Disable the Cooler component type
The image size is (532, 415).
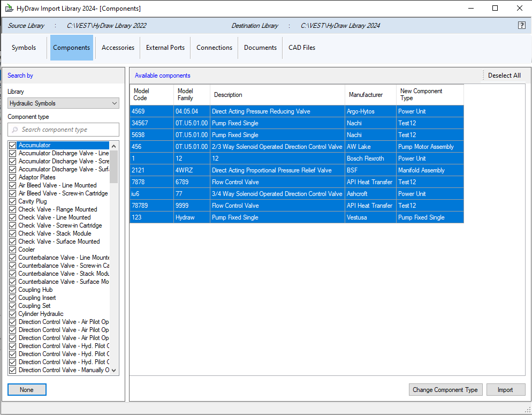(x=12, y=250)
